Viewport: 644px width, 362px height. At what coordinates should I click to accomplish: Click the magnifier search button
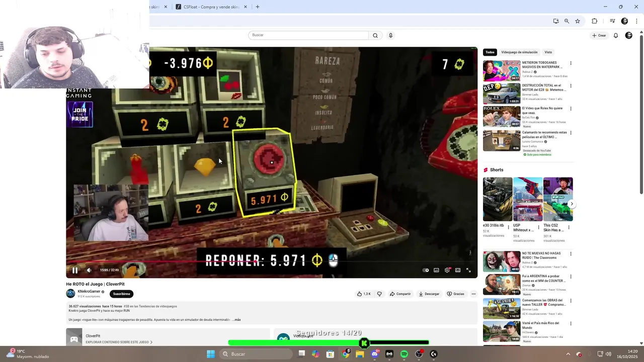click(x=375, y=35)
